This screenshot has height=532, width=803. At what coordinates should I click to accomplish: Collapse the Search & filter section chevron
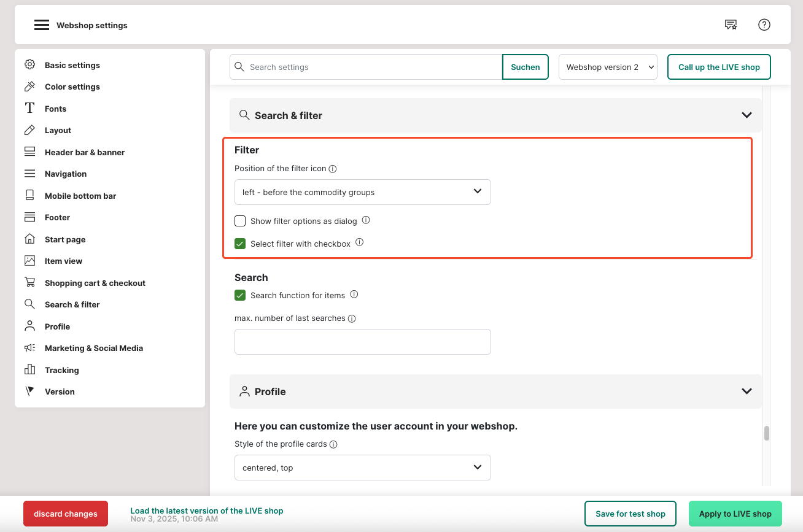coord(747,115)
